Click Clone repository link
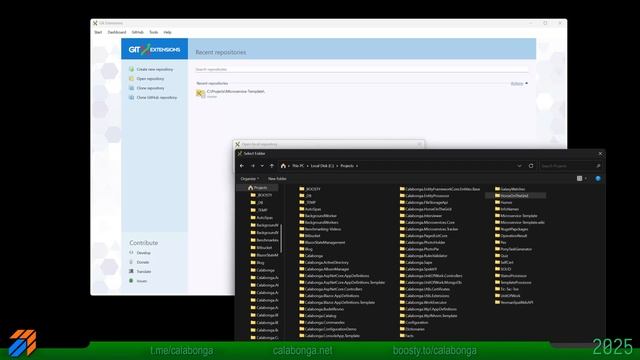This screenshot has height=360, width=640. point(150,88)
